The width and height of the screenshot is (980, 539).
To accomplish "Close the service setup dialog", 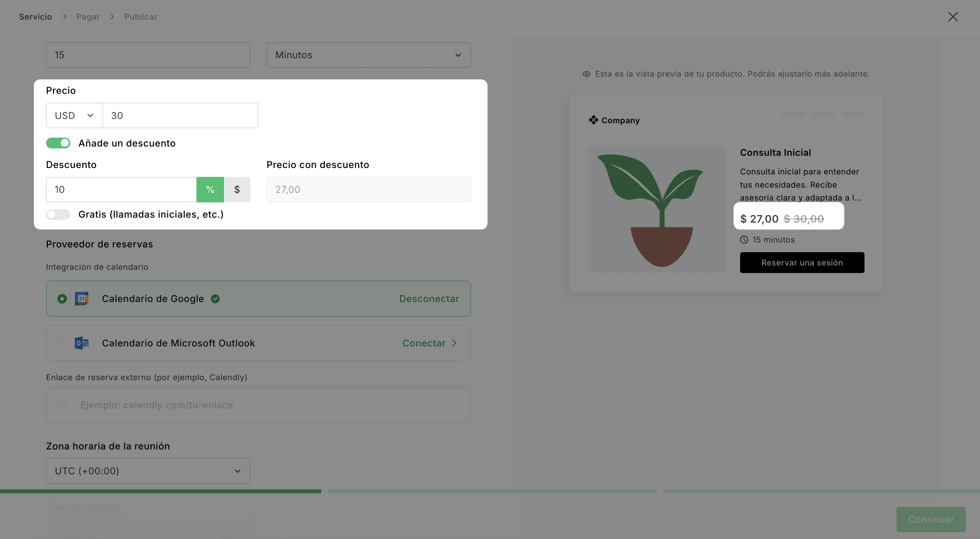I will 953,17.
